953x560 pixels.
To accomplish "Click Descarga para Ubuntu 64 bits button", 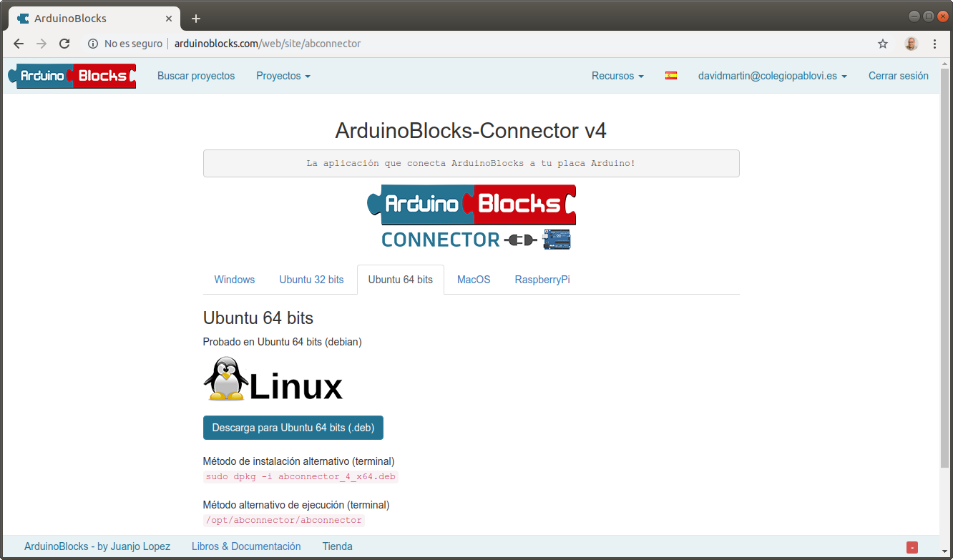I will coord(293,427).
